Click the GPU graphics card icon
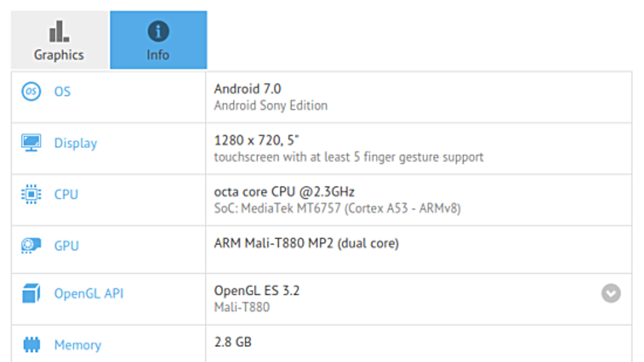The height and width of the screenshot is (362, 644). coord(31,245)
